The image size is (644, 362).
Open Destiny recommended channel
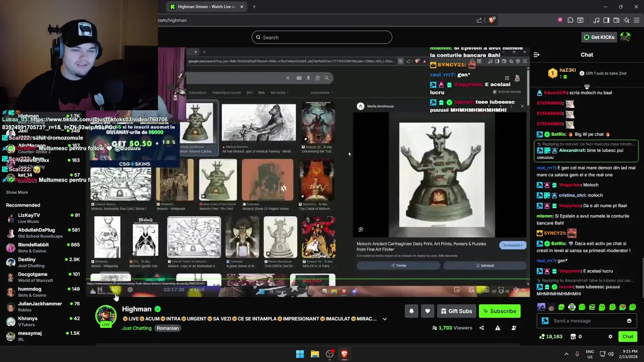coord(43,262)
